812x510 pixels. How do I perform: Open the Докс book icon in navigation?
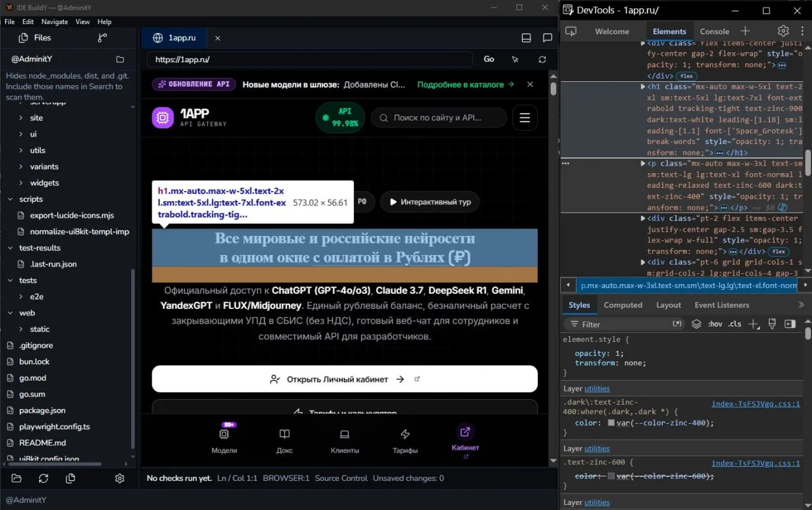285,440
